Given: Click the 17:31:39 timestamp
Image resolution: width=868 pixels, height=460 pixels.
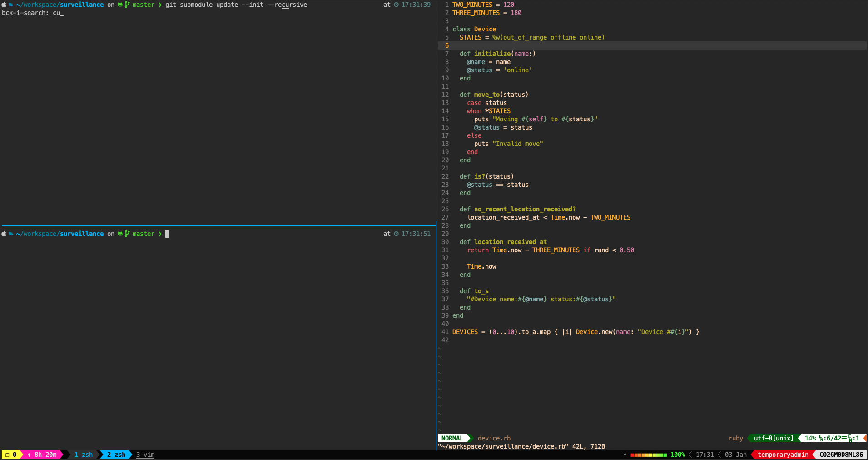Looking at the screenshot, I should point(416,5).
